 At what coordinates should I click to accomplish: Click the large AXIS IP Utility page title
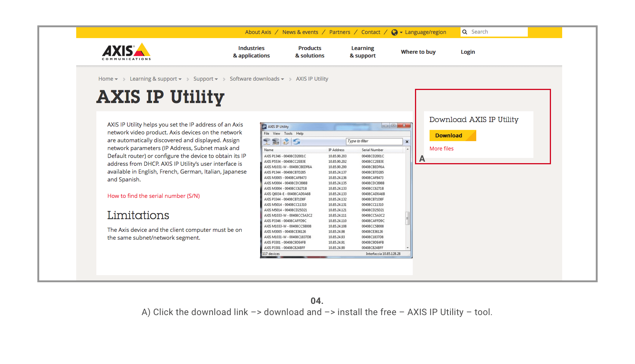click(161, 97)
